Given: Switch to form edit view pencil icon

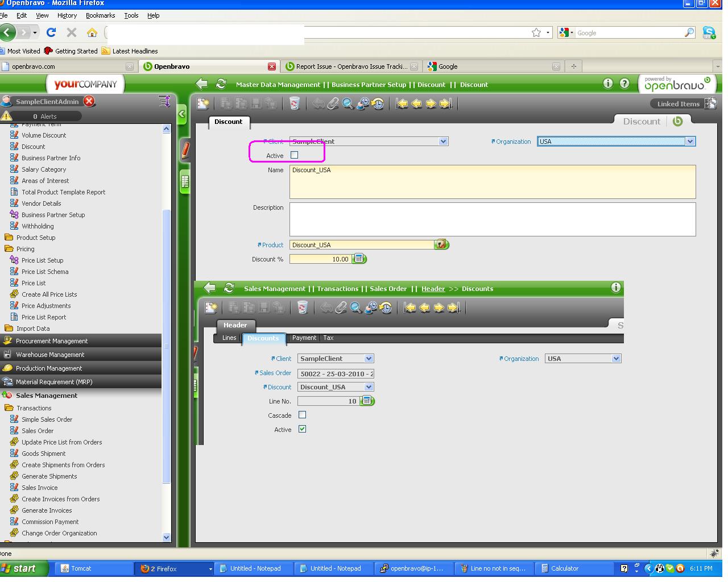Looking at the screenshot, I should (x=185, y=149).
